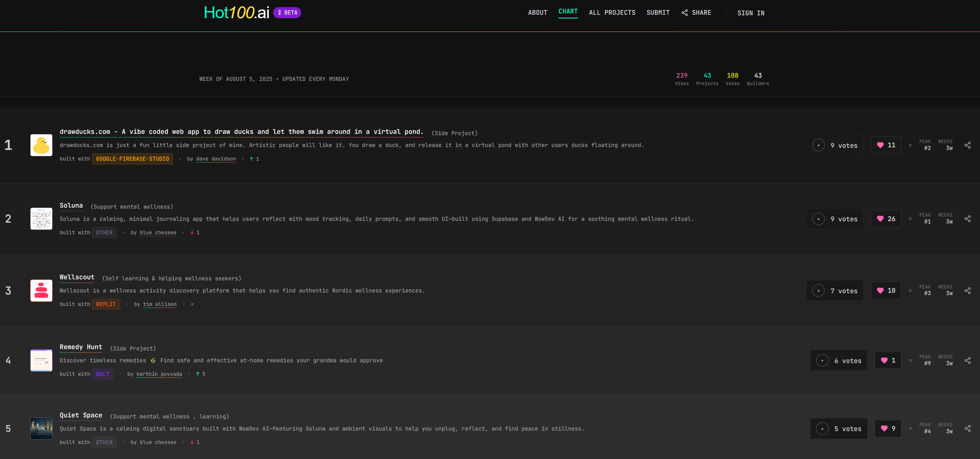Click the yellow duck project icon
Screen dimensions: 980x459
[x=41, y=145]
